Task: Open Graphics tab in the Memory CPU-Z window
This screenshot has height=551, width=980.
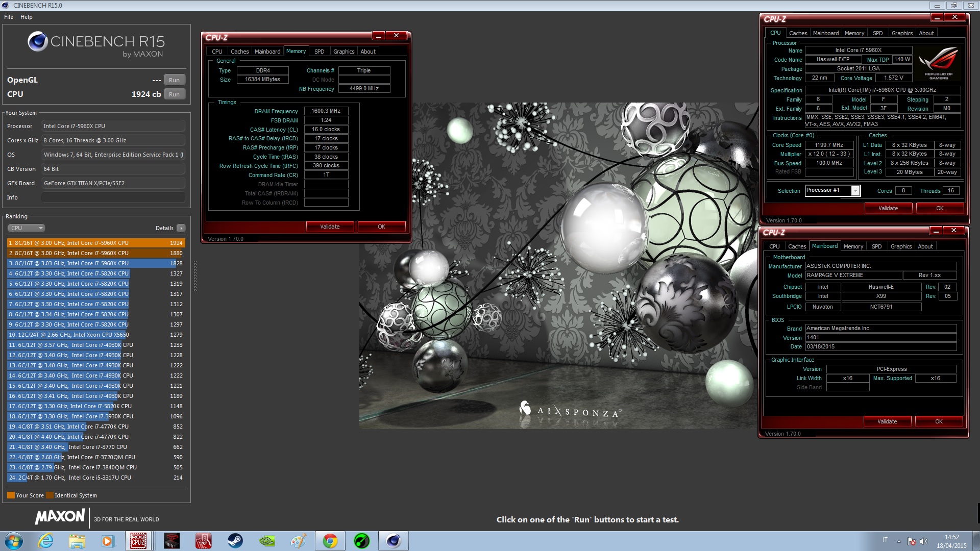Action: [x=344, y=52]
